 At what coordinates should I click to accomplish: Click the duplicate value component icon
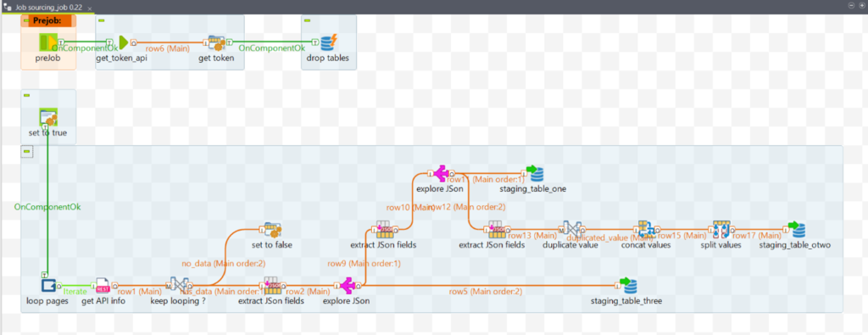[x=570, y=229]
